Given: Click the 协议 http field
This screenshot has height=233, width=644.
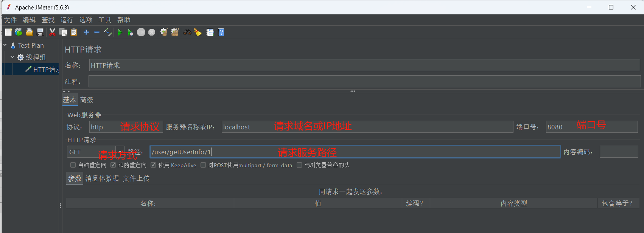Looking at the screenshot, I should click(126, 127).
